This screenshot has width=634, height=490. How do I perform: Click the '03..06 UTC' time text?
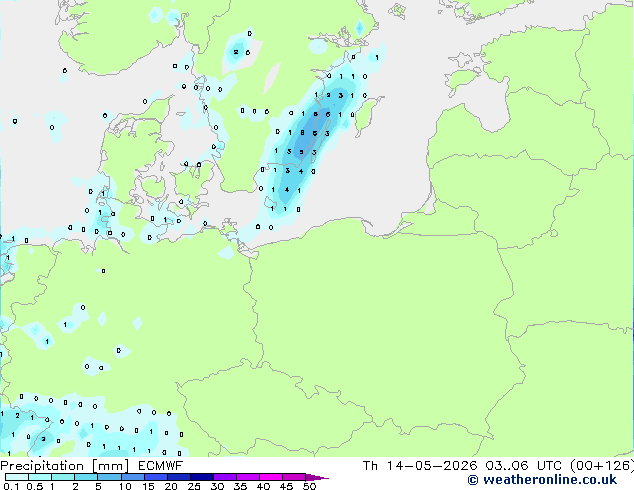pyautogui.click(x=525, y=466)
